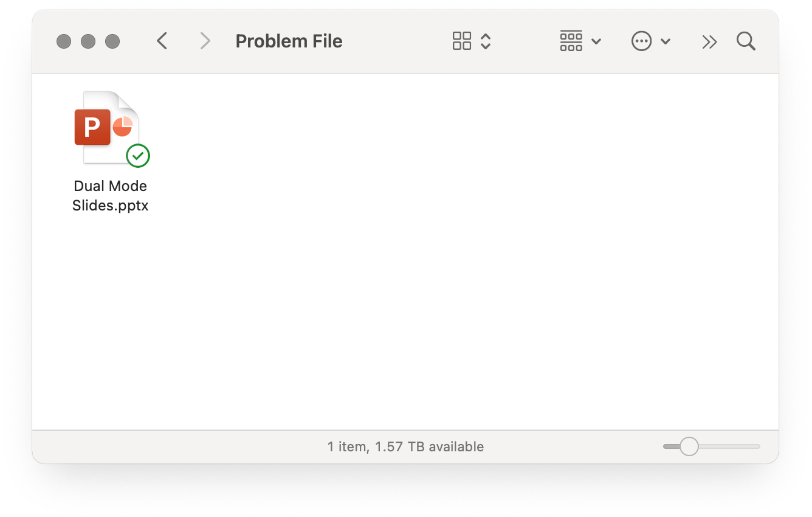Click the icon size slider knob
812x517 pixels.
click(x=689, y=446)
